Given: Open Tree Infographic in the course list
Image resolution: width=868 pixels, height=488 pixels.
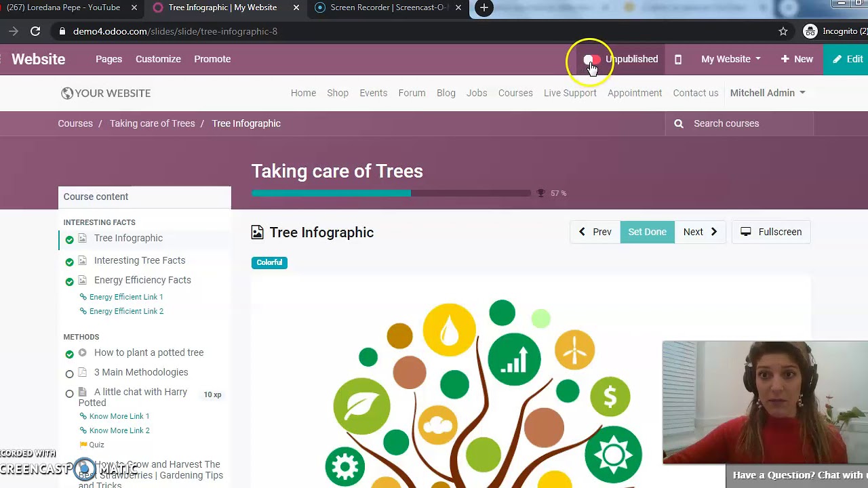Looking at the screenshot, I should pos(128,238).
